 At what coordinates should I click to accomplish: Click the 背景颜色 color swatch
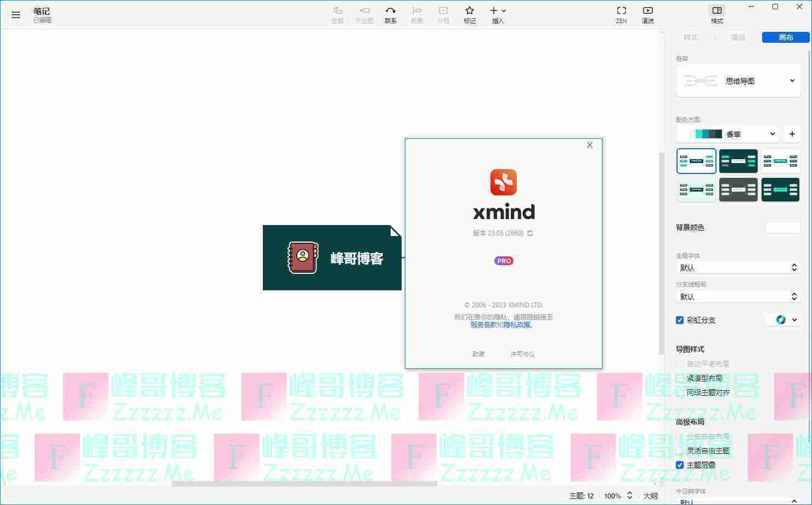click(782, 227)
